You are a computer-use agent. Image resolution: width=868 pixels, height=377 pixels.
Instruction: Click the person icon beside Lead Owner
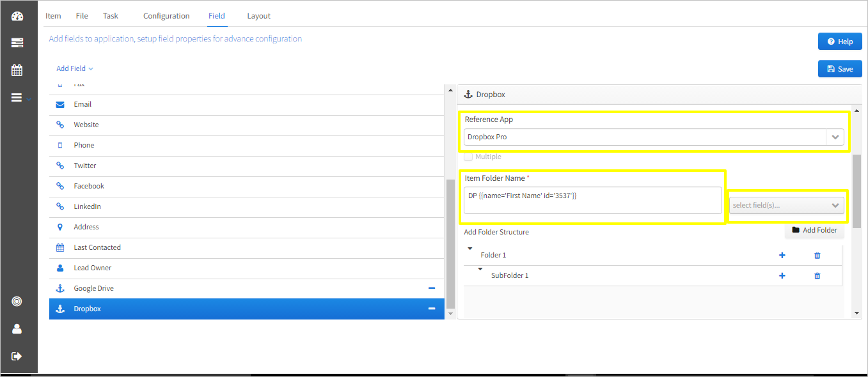[60, 268]
